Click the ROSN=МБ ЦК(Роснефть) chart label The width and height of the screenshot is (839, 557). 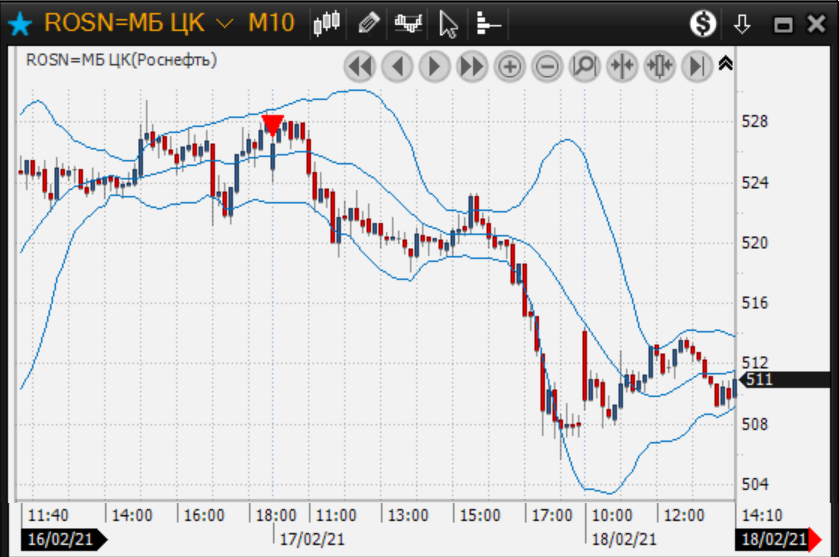(x=121, y=60)
